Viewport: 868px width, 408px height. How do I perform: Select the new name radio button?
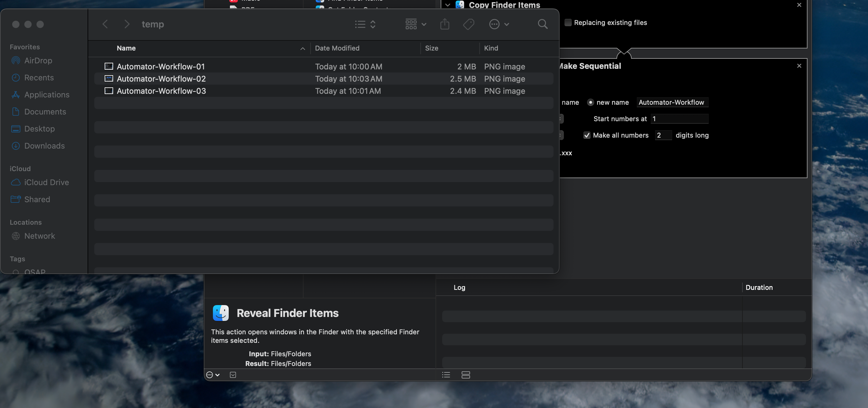590,102
